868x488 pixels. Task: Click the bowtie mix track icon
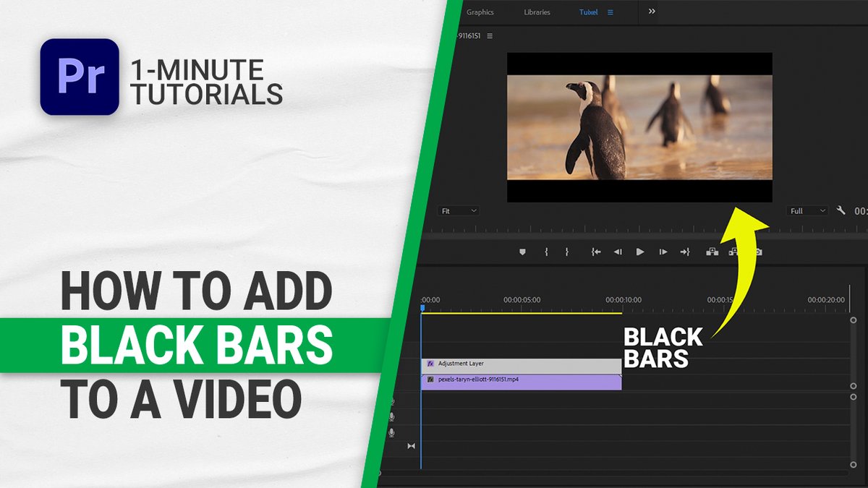(412, 446)
